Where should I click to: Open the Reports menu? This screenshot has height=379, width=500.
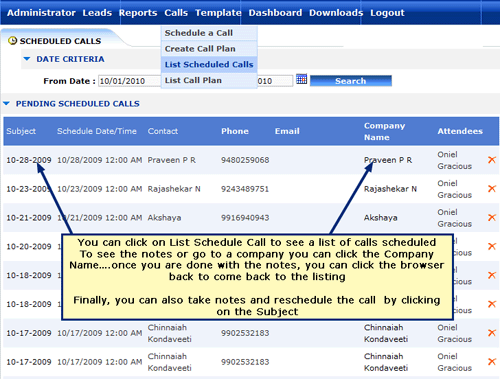(x=138, y=13)
